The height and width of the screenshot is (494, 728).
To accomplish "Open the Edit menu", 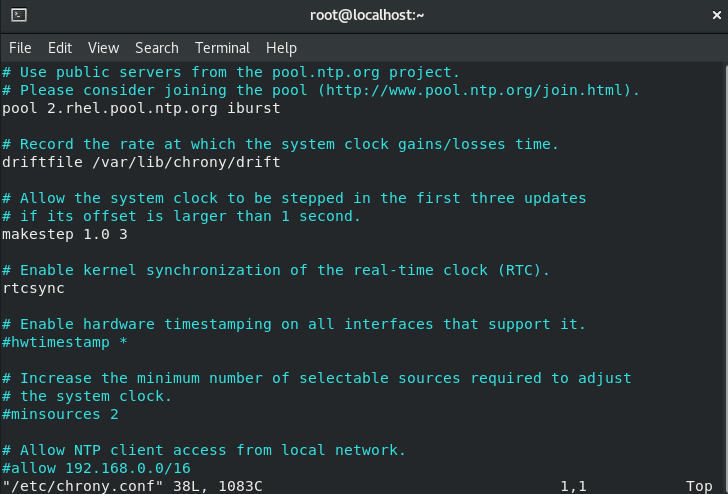I will click(60, 48).
